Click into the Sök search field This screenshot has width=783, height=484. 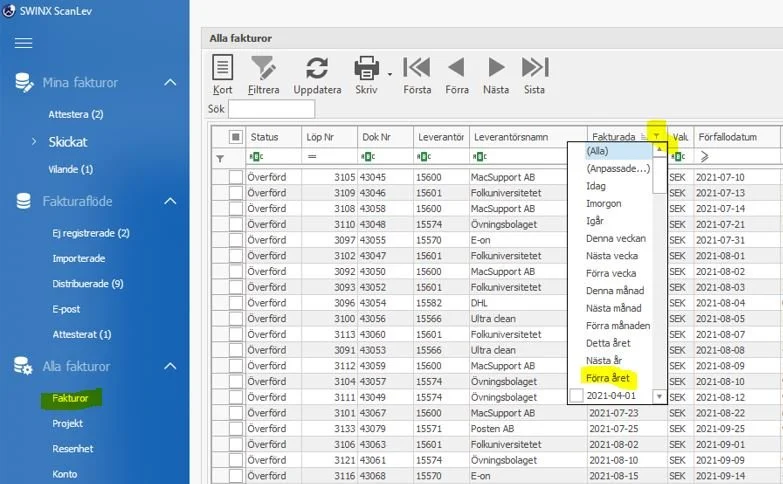[271, 109]
